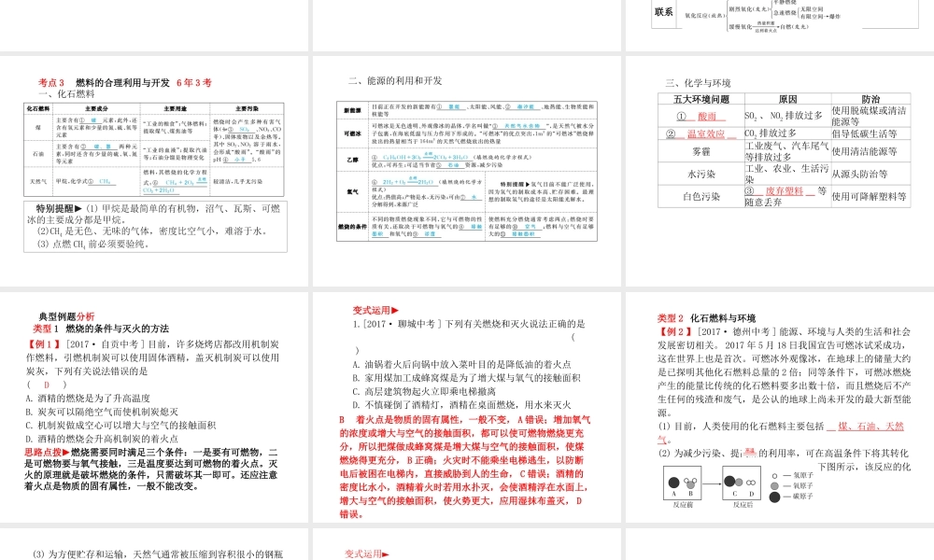The height and width of the screenshot is (560, 934).
Task: Click the 白色污染 cell in the environment table
Action: pos(701,196)
